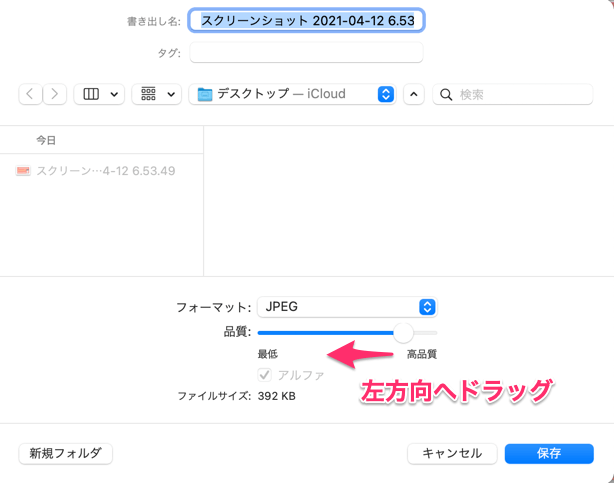This screenshot has height=483, width=614.
Task: Click the grid grouping icon
Action: [x=149, y=94]
